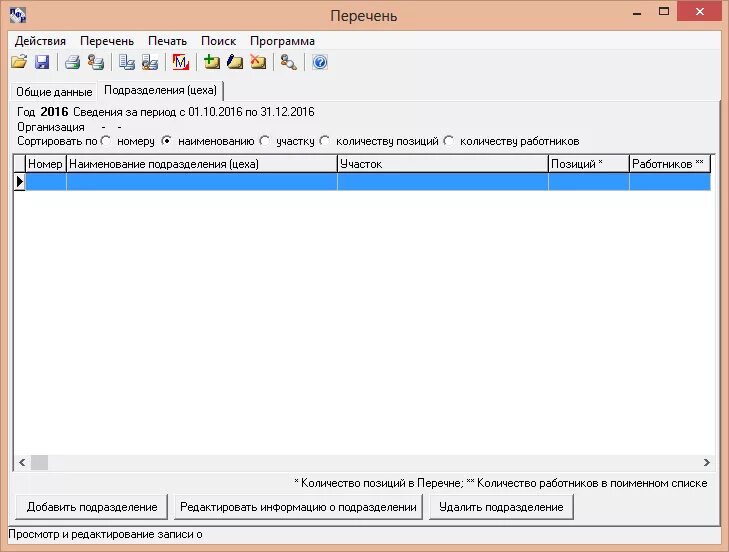Click the delete subdivision red X icon

[x=258, y=62]
